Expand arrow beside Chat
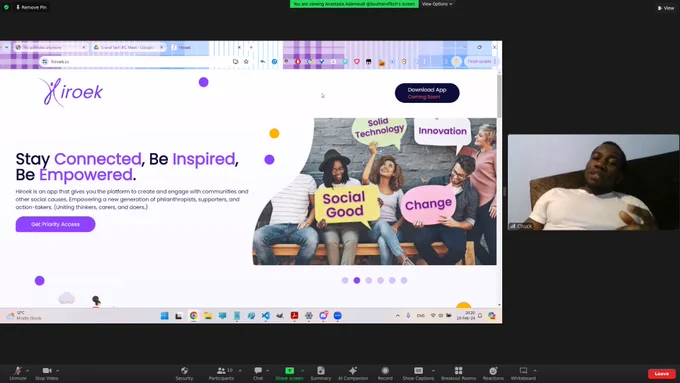 [x=268, y=370]
